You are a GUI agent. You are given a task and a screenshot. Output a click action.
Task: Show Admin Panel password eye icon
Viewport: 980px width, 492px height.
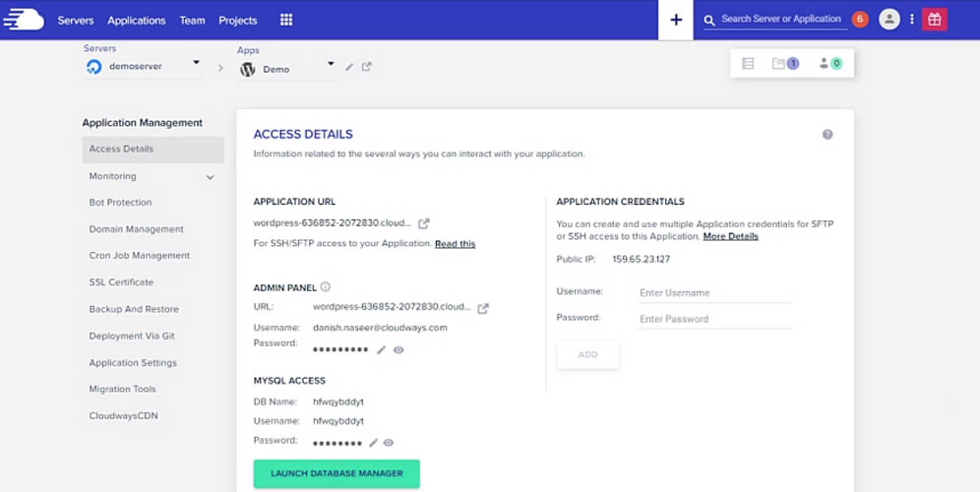[398, 350]
